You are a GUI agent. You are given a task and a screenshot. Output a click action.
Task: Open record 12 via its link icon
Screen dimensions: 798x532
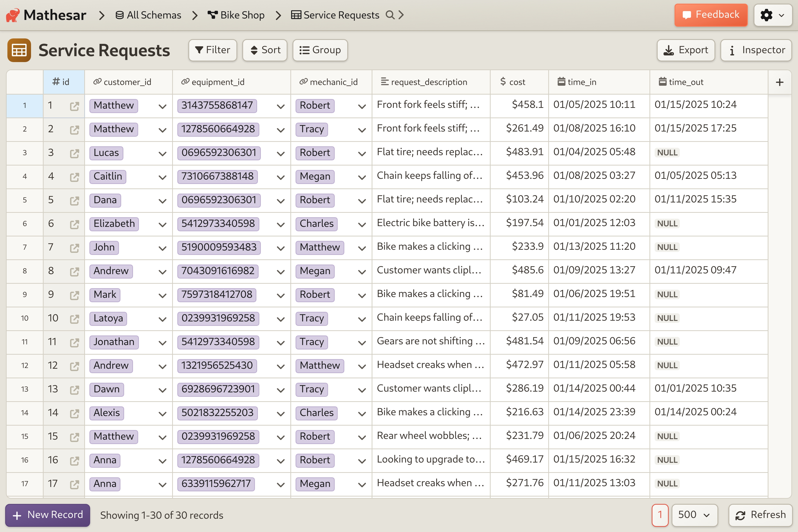[74, 366]
